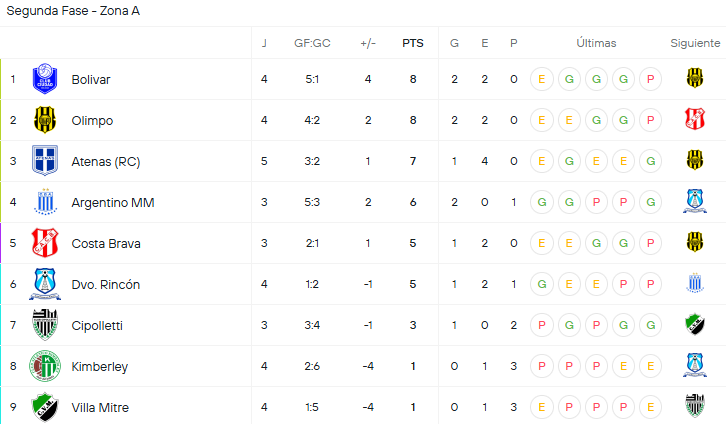Select the Costa Brava red-striped crest

point(45,243)
